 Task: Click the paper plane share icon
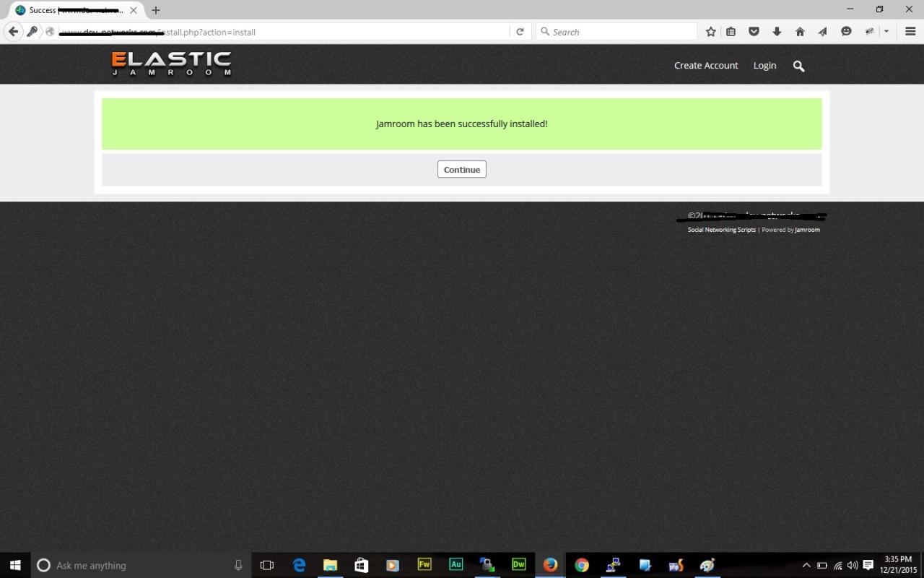[823, 32]
